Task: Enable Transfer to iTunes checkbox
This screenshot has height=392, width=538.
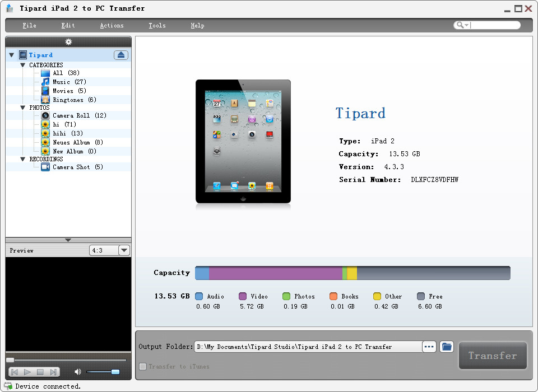Action: tap(143, 366)
